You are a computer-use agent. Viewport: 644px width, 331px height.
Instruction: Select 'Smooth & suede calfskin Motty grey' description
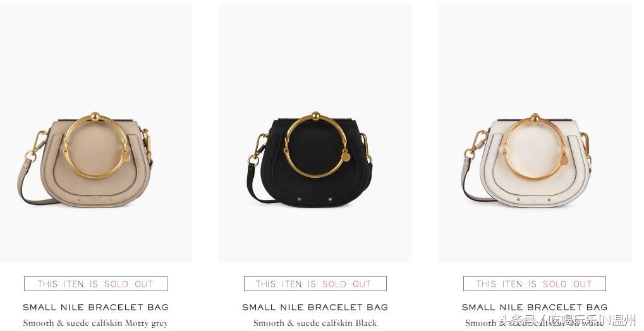[95, 323]
